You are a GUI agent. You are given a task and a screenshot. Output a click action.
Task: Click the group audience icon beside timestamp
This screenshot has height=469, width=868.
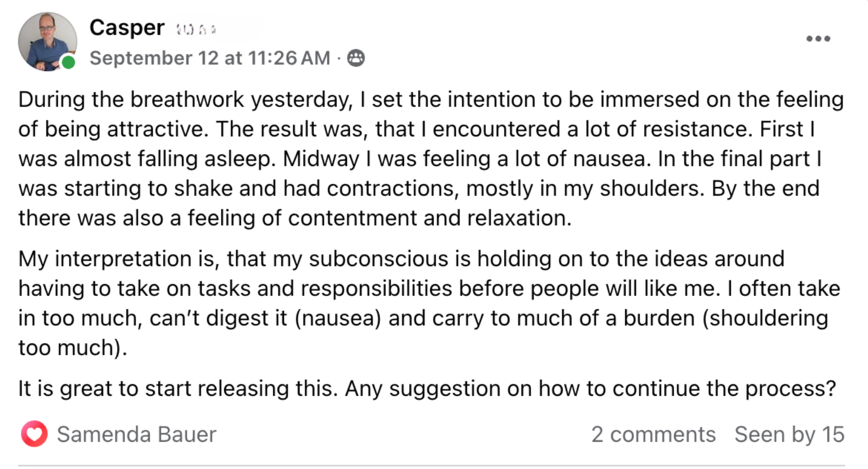(356, 58)
